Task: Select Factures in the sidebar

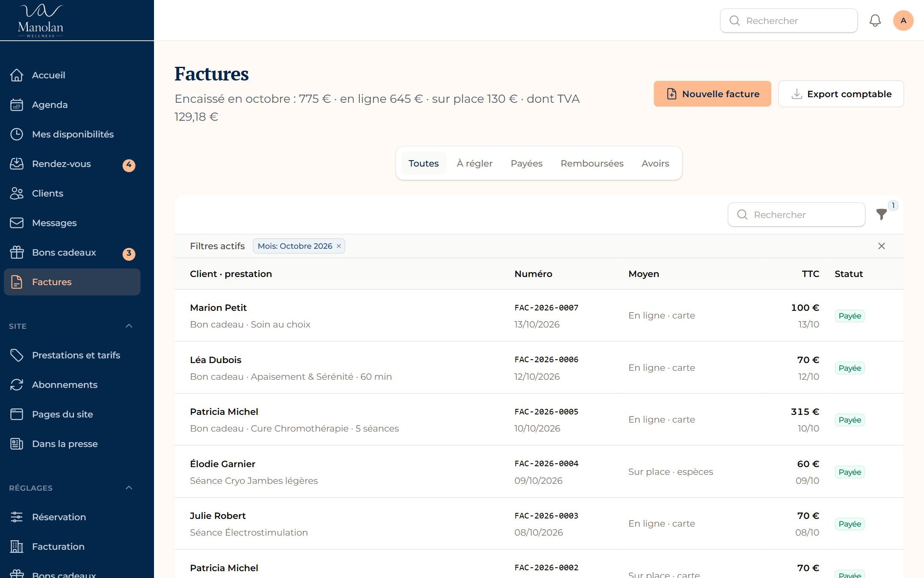Action: tap(72, 282)
